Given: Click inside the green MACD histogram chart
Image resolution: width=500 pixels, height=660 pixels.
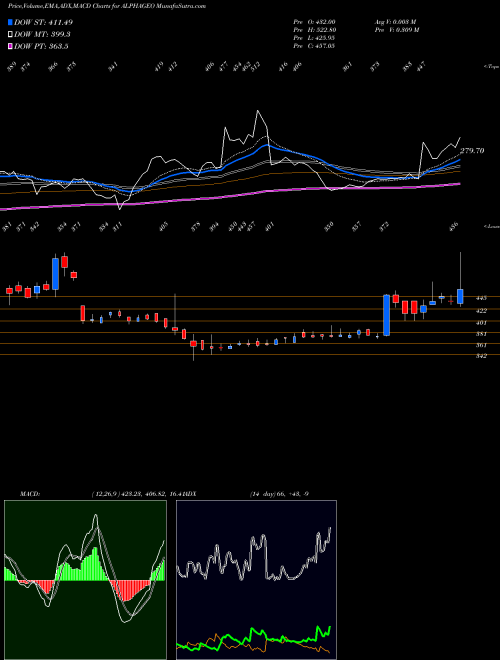Looking at the screenshot, I should click(x=85, y=580).
